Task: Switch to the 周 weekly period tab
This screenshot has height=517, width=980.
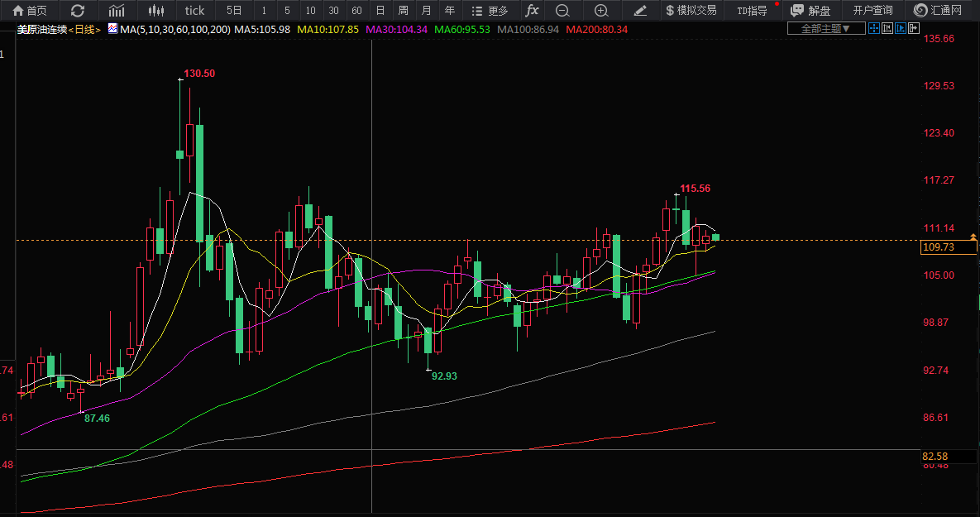Action: [x=403, y=11]
